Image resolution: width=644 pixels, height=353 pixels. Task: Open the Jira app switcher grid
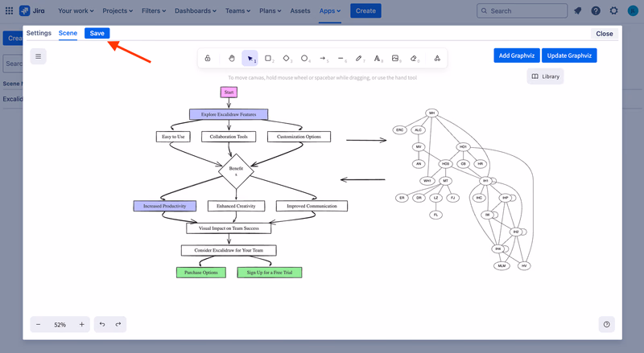pos(9,10)
